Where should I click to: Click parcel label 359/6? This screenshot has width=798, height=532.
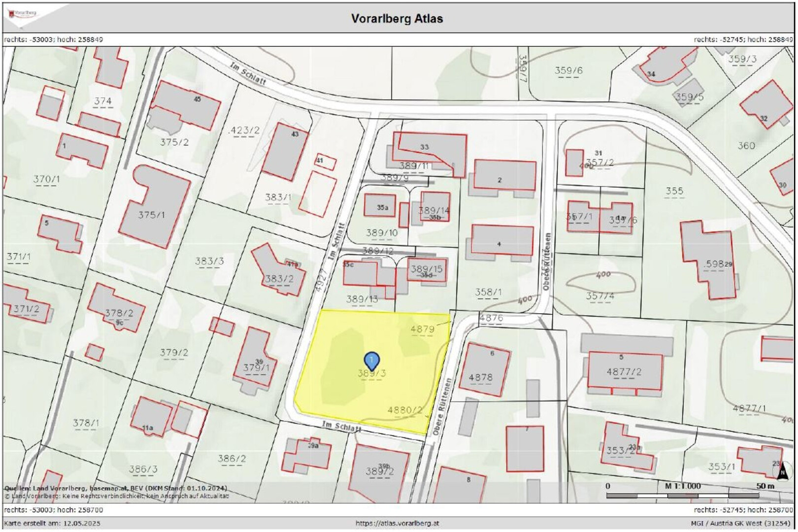pos(568,70)
